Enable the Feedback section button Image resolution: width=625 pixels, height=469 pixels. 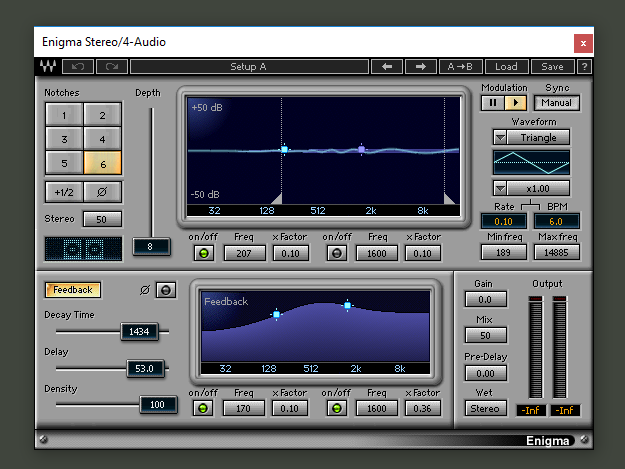(x=73, y=290)
